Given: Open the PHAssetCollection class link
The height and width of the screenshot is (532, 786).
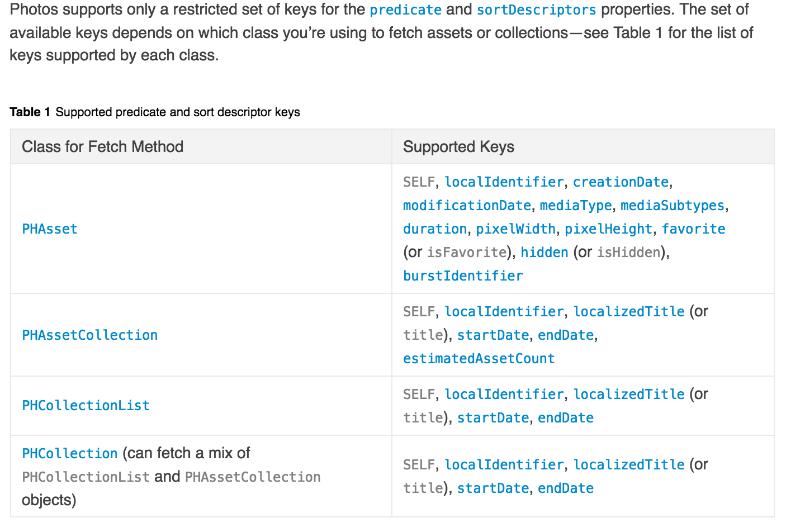Looking at the screenshot, I should [89, 335].
